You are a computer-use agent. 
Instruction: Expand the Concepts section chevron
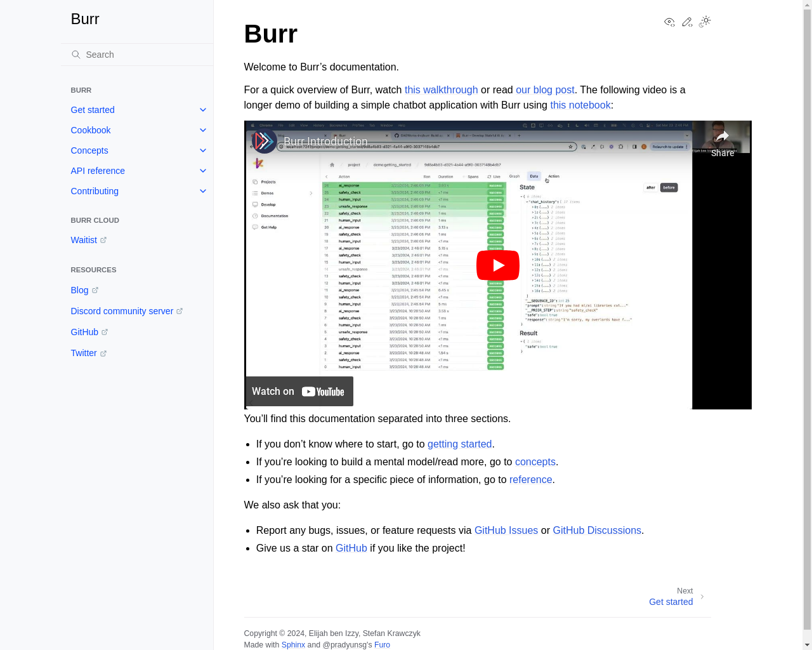[203, 150]
